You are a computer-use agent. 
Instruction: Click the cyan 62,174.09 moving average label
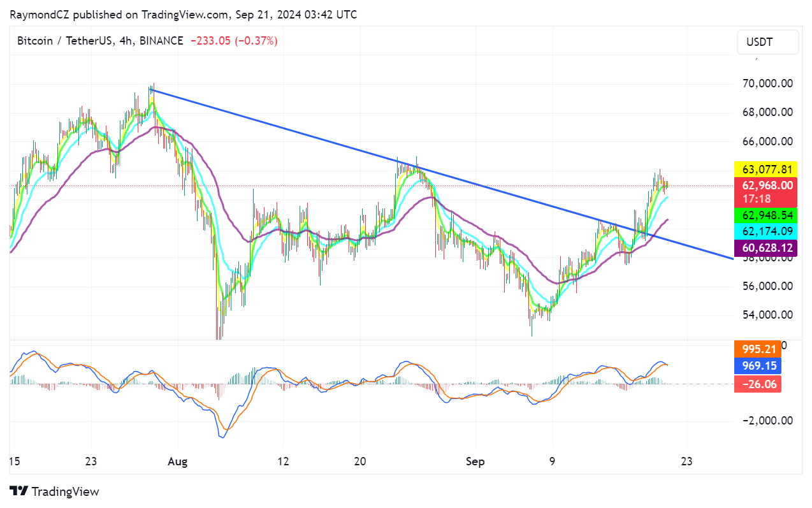coord(765,231)
